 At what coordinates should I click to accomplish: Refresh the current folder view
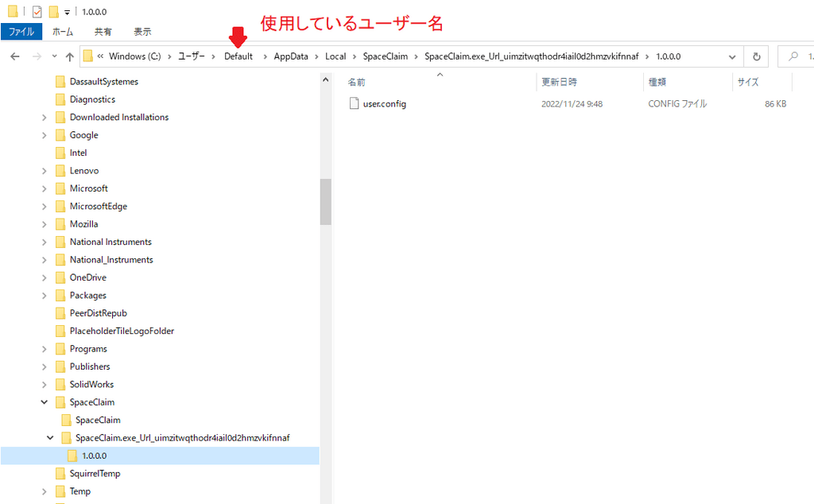(x=757, y=56)
